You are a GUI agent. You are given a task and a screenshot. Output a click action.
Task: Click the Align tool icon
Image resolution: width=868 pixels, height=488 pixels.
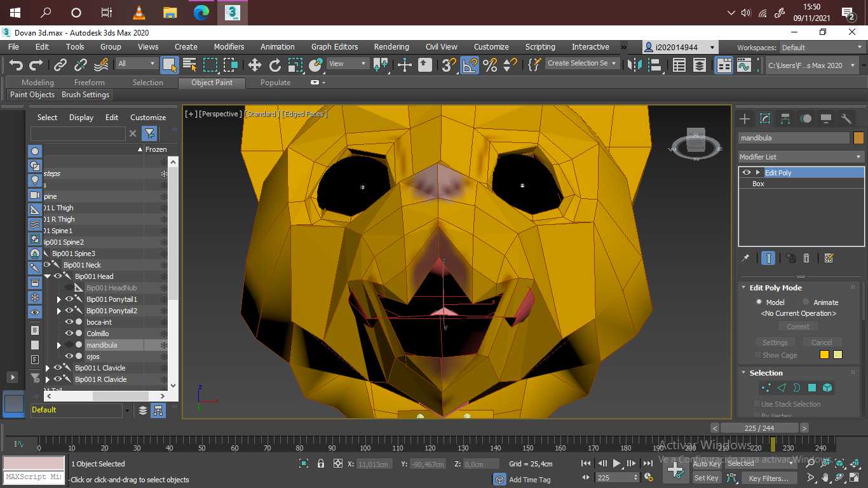654,64
